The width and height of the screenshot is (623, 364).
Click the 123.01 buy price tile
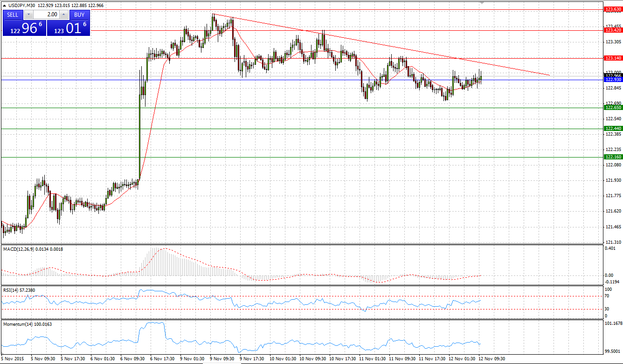click(x=69, y=28)
